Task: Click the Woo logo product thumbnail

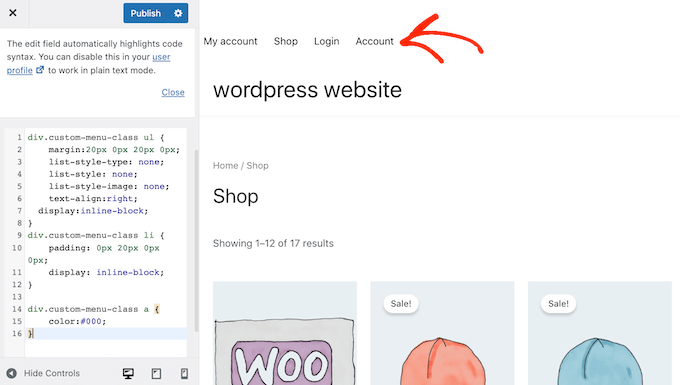Action: (x=285, y=333)
